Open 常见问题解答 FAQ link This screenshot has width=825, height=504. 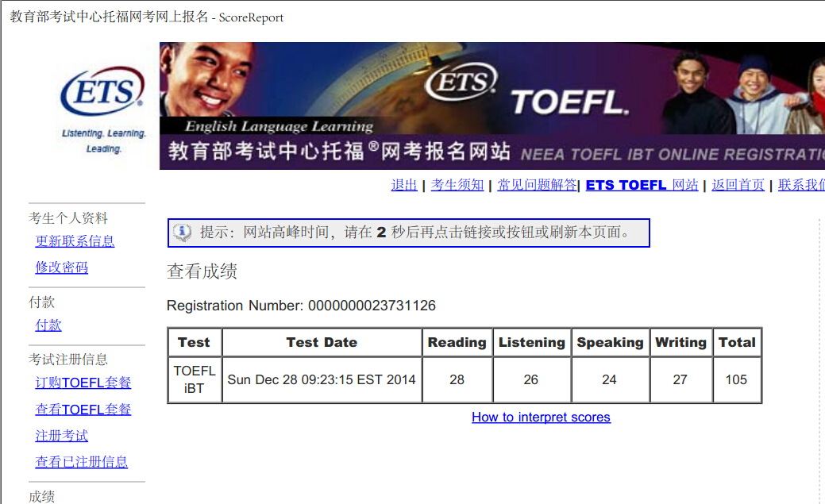[x=537, y=185]
